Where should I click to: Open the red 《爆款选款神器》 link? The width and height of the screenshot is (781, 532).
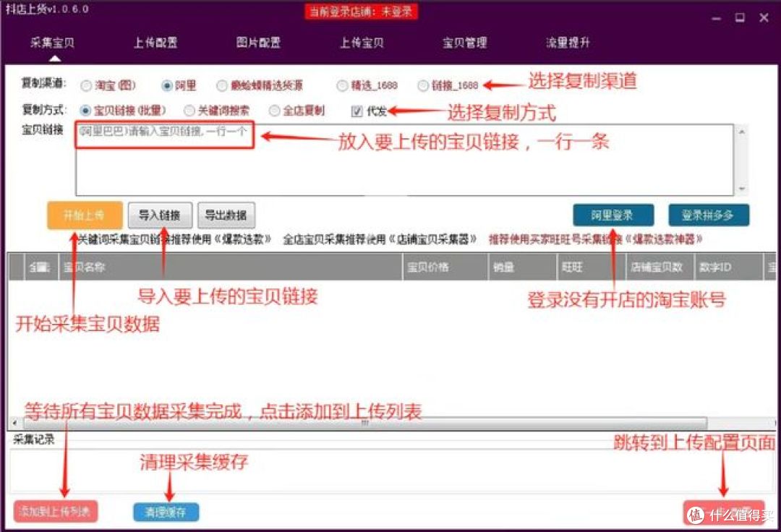(664, 239)
